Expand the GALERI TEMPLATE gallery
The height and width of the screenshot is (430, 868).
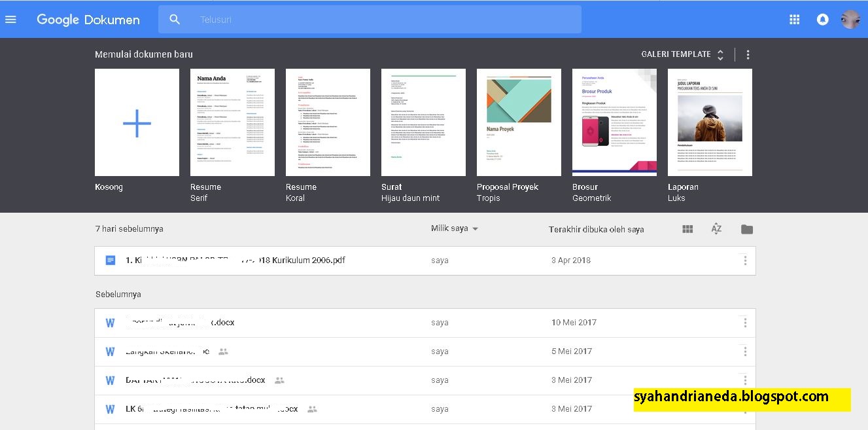pos(720,54)
